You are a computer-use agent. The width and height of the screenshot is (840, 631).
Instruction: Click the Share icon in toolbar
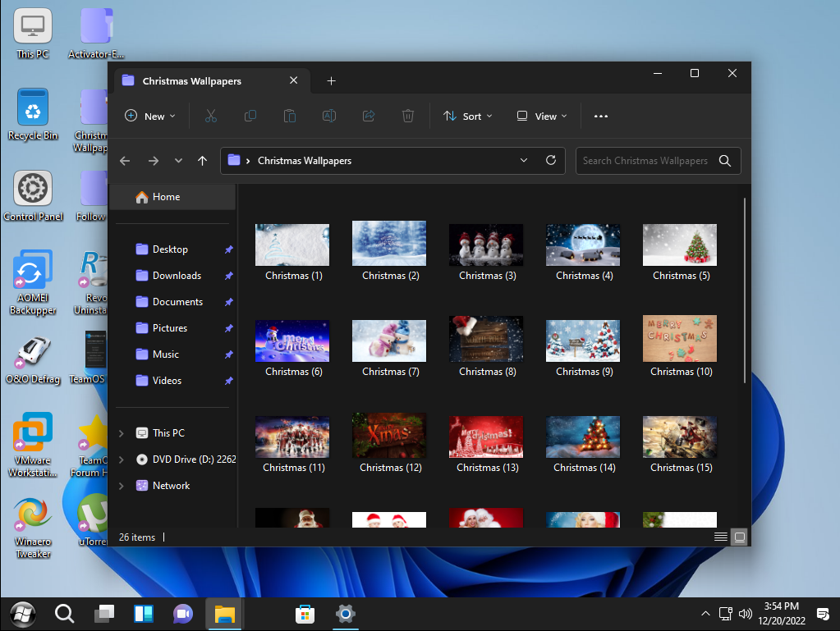point(369,117)
